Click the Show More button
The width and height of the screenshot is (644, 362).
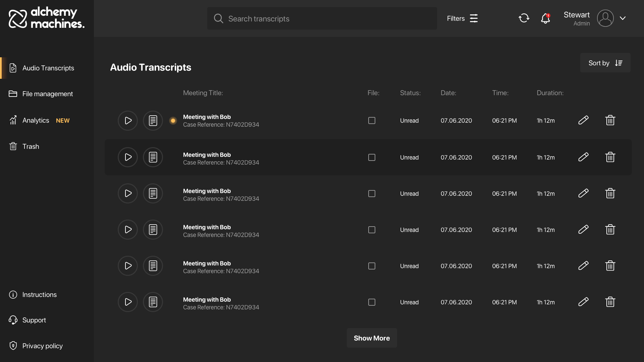coord(371,338)
